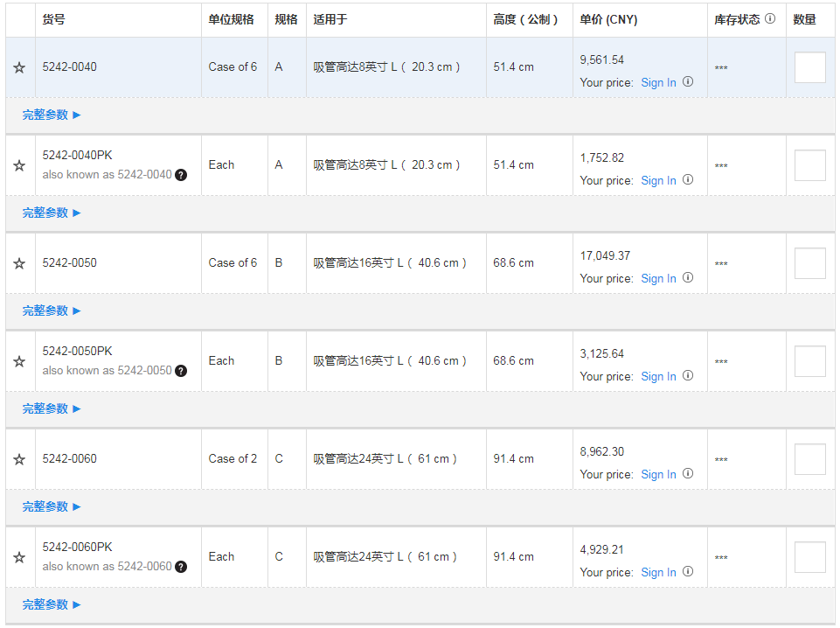The height and width of the screenshot is (628, 840).
Task: Click the 单价 (CNY) column header
Action: pyautogui.click(x=608, y=19)
